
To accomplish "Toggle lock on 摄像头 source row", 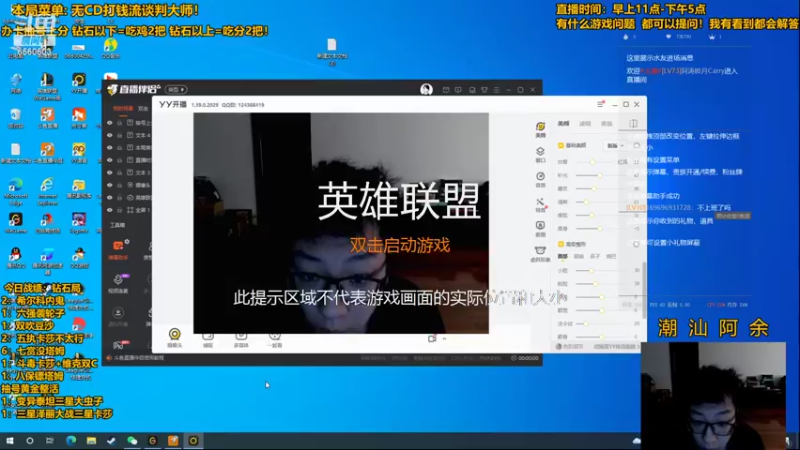I will click(x=119, y=185).
